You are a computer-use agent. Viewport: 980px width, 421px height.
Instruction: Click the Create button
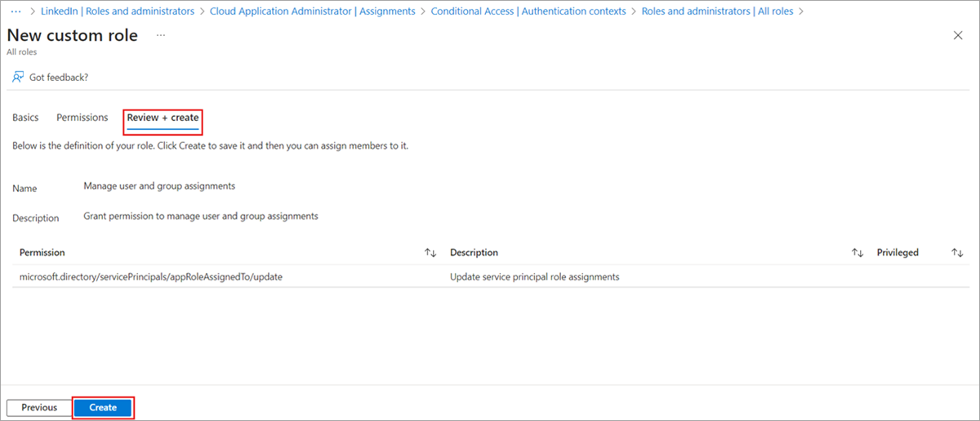[x=103, y=408]
